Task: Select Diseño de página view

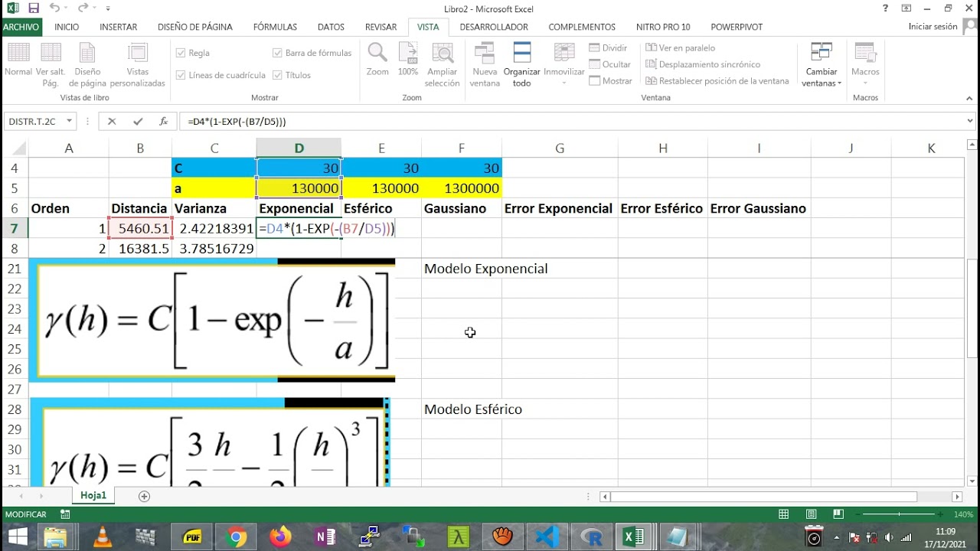Action: (x=87, y=64)
